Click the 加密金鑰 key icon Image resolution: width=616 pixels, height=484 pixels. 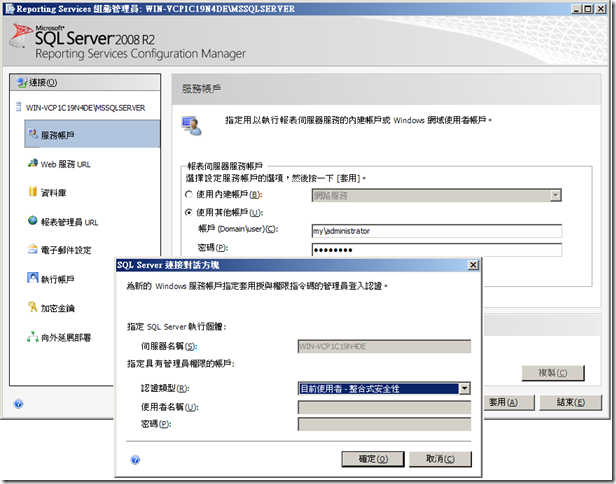[33, 307]
